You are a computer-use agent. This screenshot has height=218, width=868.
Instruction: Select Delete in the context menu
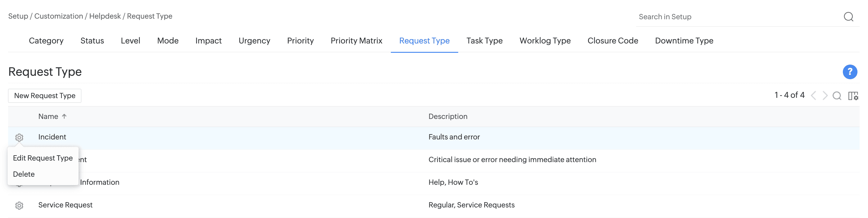24,174
